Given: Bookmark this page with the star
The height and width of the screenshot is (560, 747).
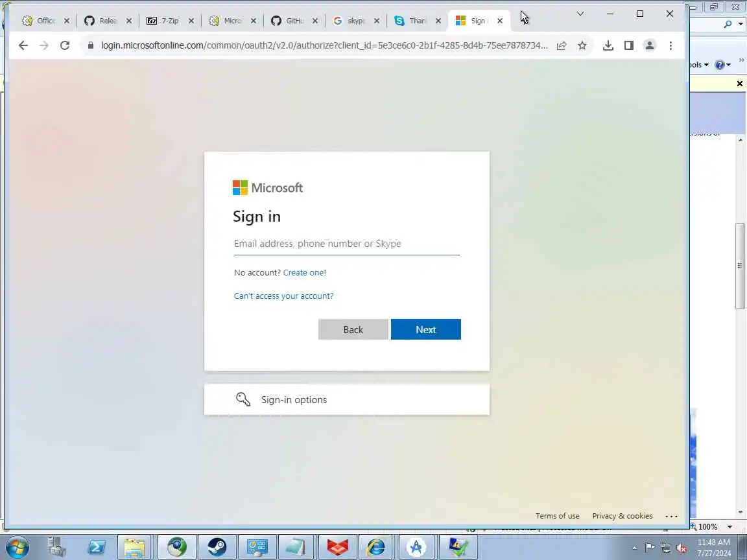Looking at the screenshot, I should pyautogui.click(x=582, y=45).
